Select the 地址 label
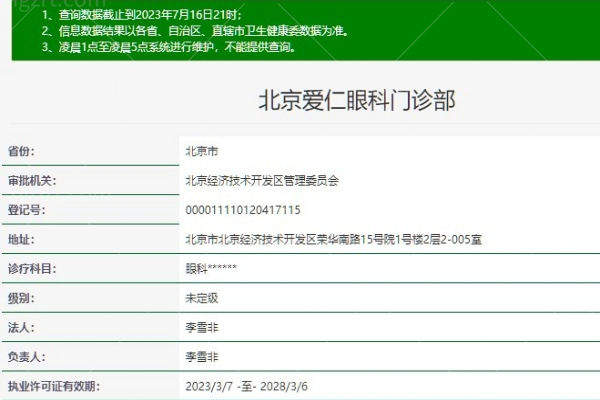 click(x=21, y=240)
